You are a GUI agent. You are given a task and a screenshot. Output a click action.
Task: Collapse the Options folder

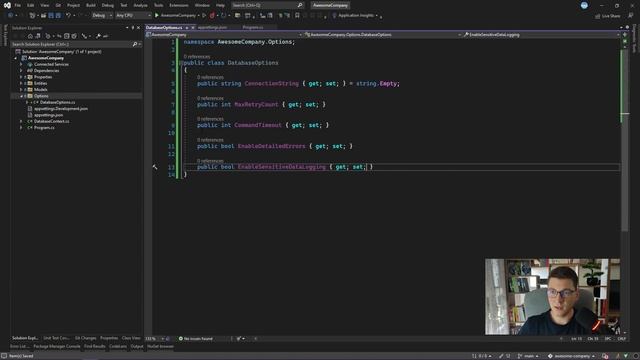click(x=21, y=96)
